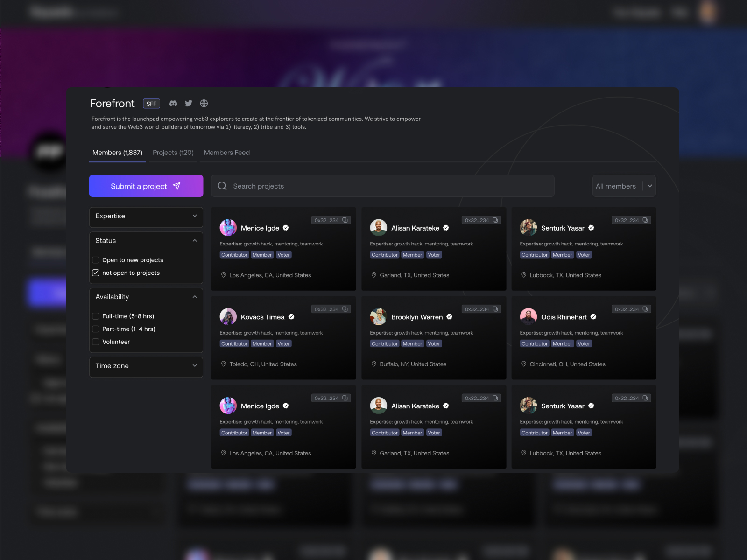Open the Members Feed tab
This screenshot has width=747, height=560.
[x=227, y=153]
